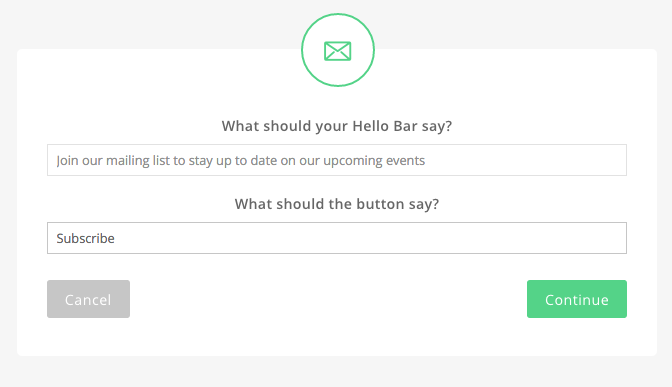Select the Hello Bar message input field
The image size is (672, 387).
337,160
